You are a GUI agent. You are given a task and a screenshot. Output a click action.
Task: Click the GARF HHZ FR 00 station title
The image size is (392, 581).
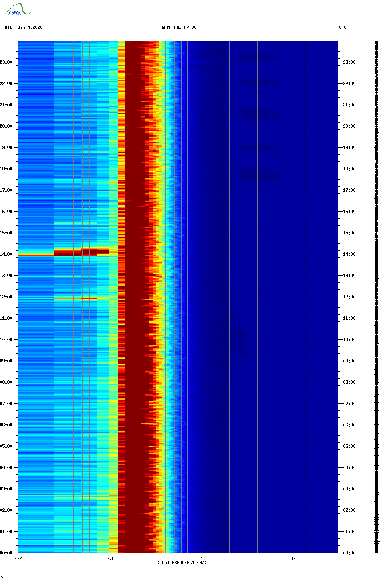click(x=179, y=27)
